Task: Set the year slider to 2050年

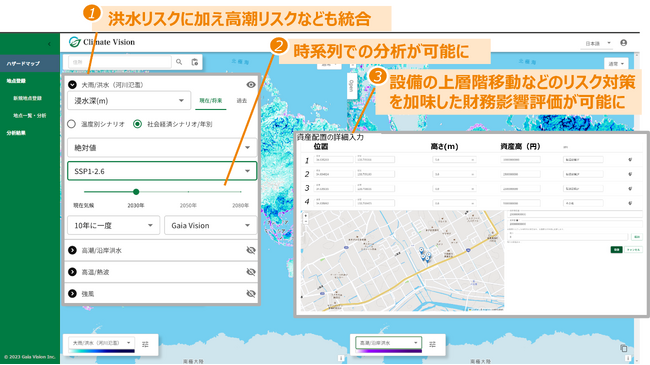Action: pos(188,192)
